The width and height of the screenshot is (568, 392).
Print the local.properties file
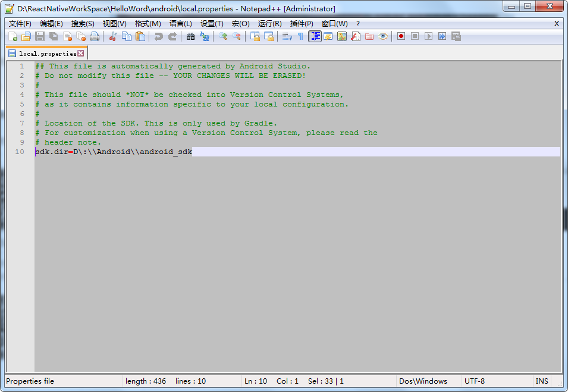tap(93, 36)
